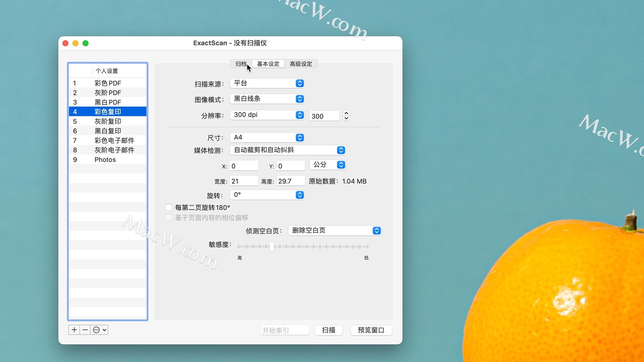This screenshot has width=644, height=362.
Task: Open the 分辨率 dropdown showing 300 dpi
Action: [267, 115]
